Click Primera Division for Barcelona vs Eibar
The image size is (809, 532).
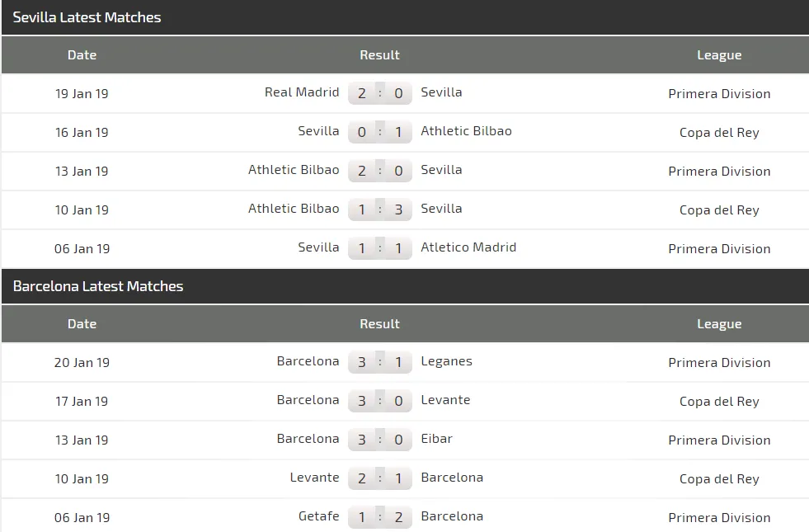[719, 440]
